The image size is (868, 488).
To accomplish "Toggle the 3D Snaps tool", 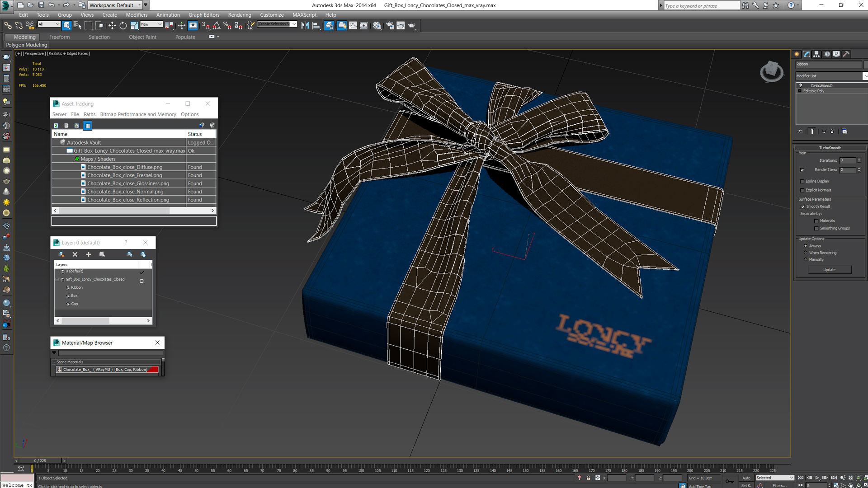I will [x=206, y=26].
